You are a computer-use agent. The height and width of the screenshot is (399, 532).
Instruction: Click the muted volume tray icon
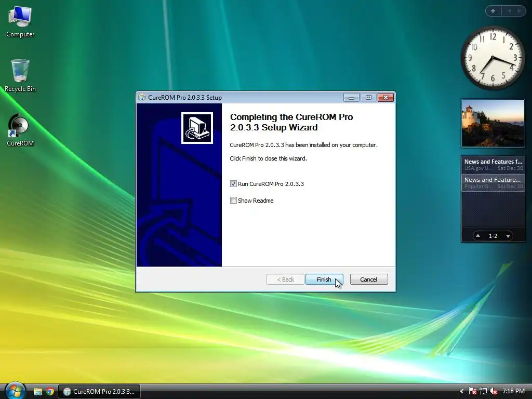point(494,391)
